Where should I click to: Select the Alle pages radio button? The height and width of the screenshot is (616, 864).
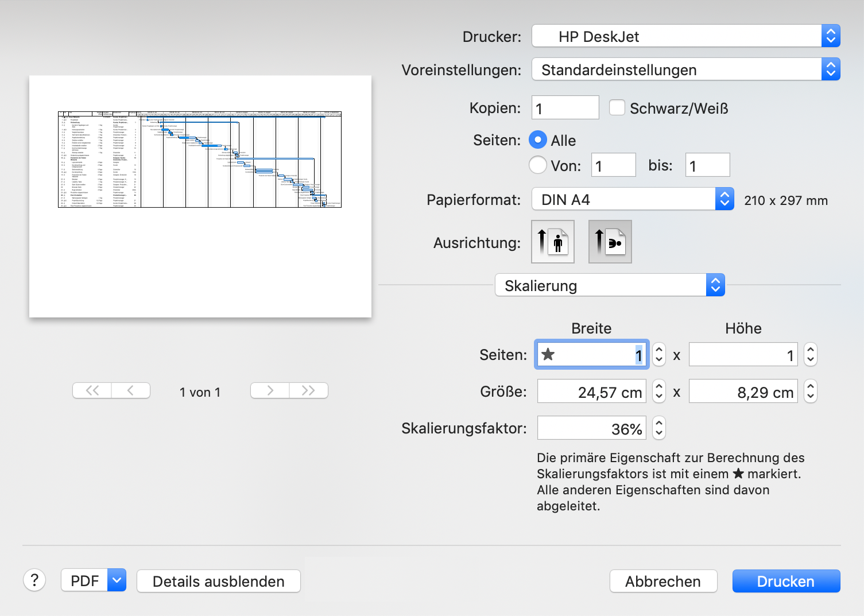point(537,140)
